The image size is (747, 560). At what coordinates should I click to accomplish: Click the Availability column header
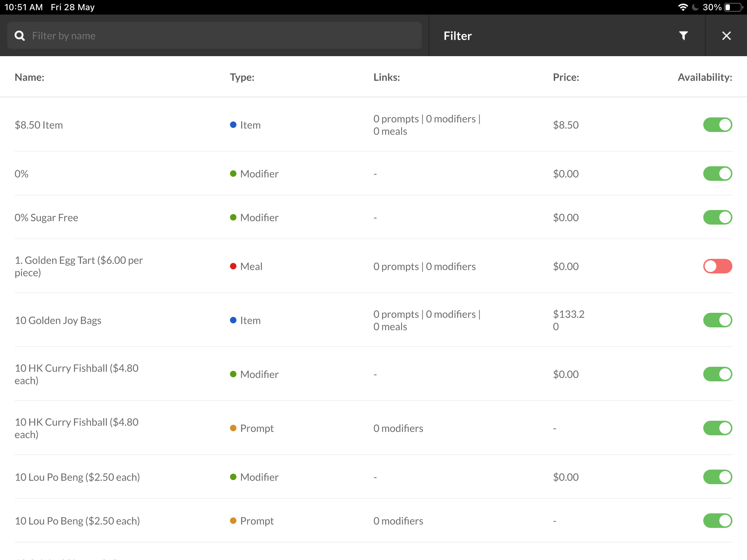tap(704, 77)
